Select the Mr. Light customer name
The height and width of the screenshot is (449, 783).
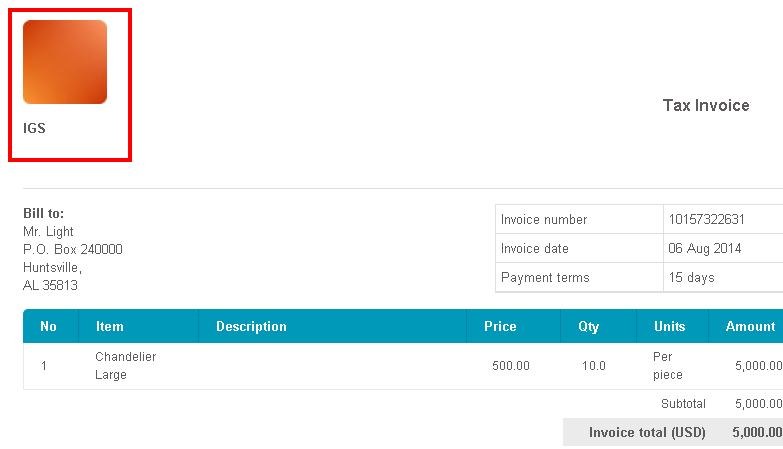click(x=48, y=231)
